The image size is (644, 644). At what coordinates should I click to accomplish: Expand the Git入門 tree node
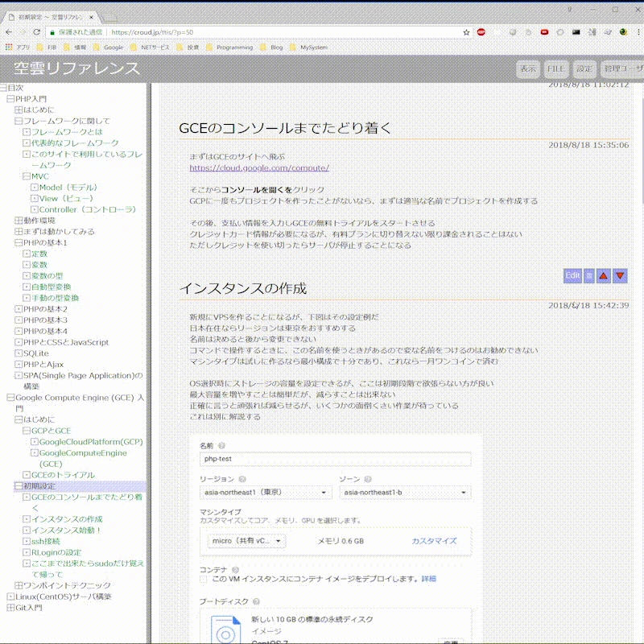pos(10,608)
